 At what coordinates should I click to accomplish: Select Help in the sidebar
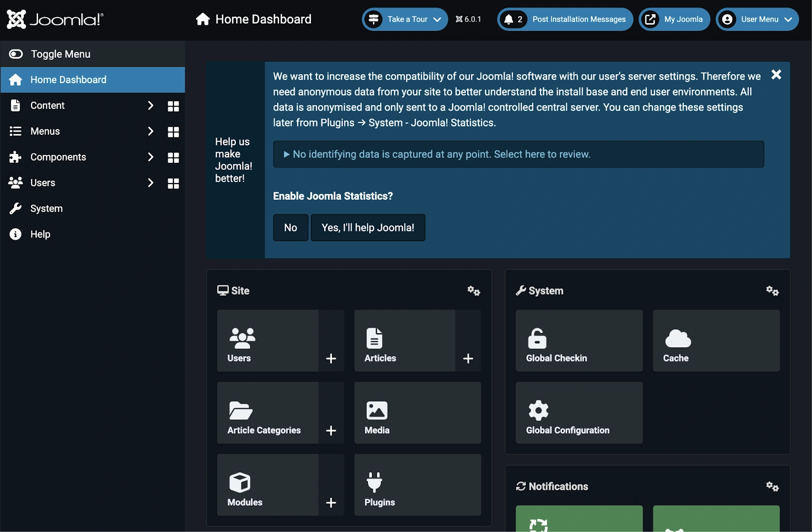click(x=40, y=234)
